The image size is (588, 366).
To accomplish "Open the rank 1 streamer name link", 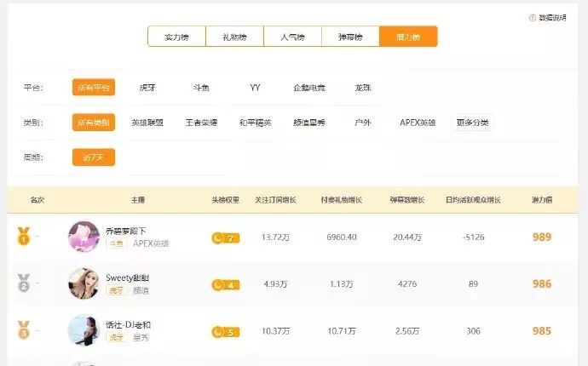I will pyautogui.click(x=125, y=232).
